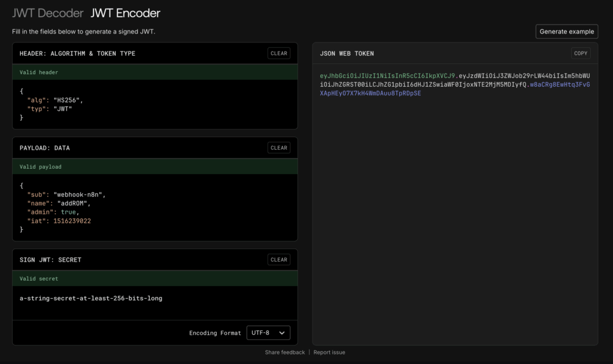Screen dimensions: 613x364
Task: Click the Valid header status bar
Action: pos(155,72)
